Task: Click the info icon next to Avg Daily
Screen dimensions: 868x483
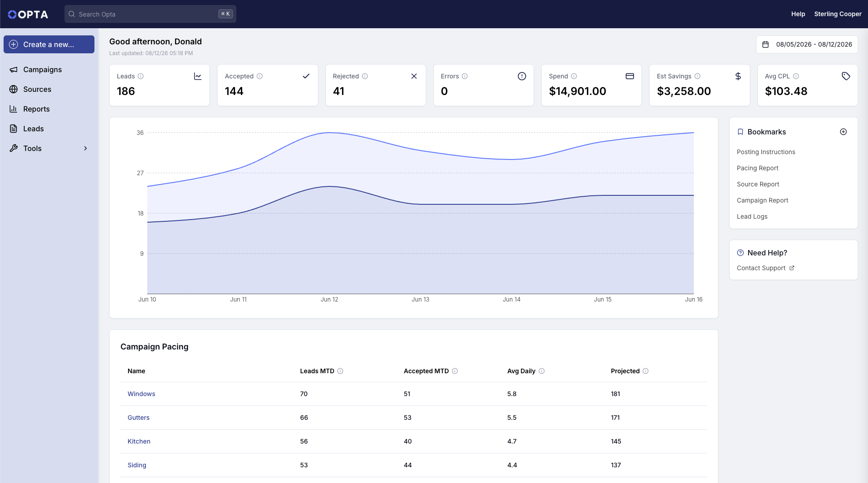Action: pos(542,371)
